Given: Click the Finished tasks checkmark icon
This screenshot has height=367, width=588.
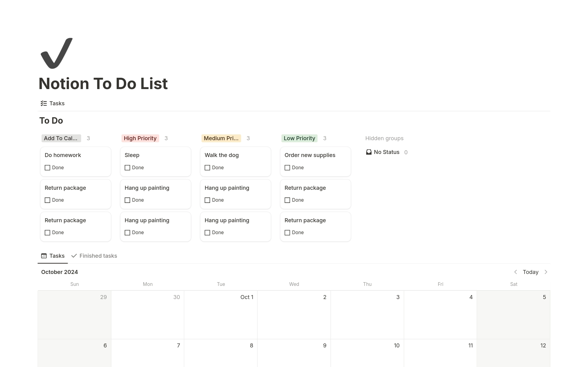Looking at the screenshot, I should [x=75, y=255].
